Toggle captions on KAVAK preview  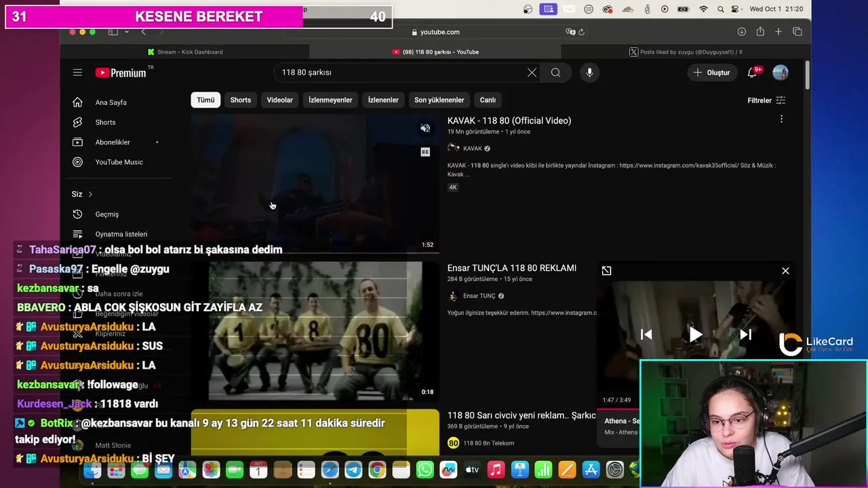(x=425, y=152)
